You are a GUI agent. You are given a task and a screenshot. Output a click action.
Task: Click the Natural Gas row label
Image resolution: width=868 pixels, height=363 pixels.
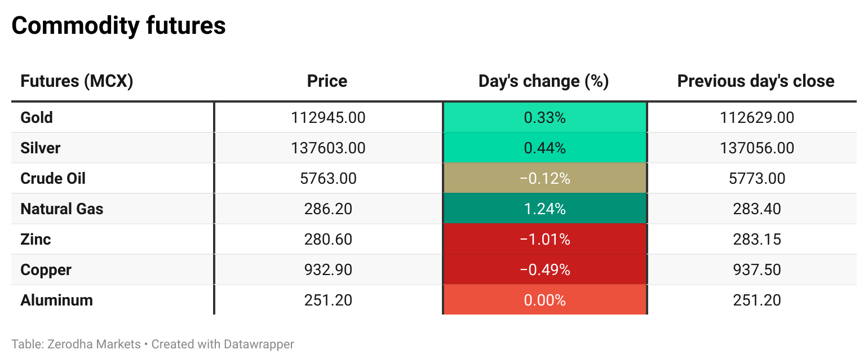[62, 209]
